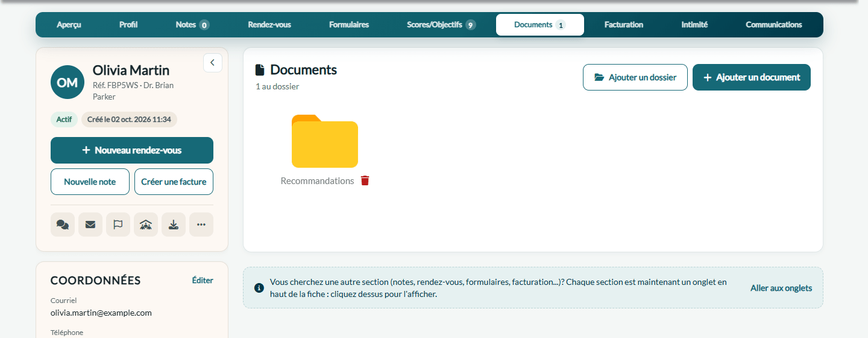Open the Formulaires tab
This screenshot has width=868, height=338.
click(x=349, y=25)
